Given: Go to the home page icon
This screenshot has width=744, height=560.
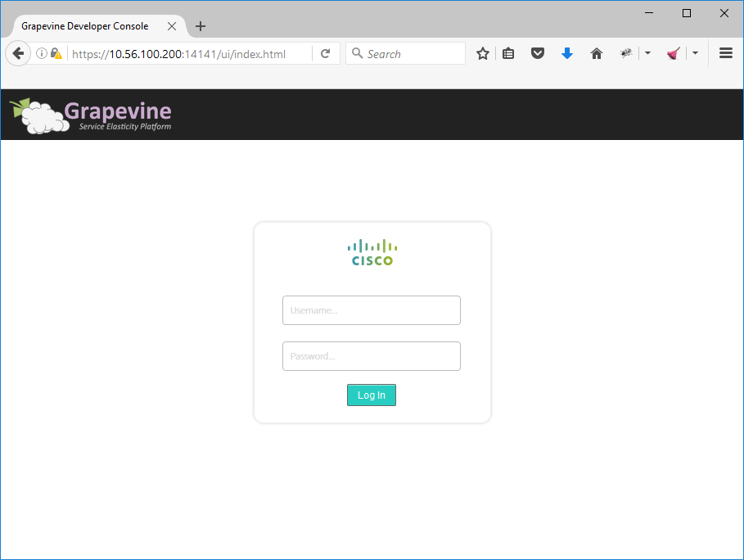Looking at the screenshot, I should (x=597, y=53).
